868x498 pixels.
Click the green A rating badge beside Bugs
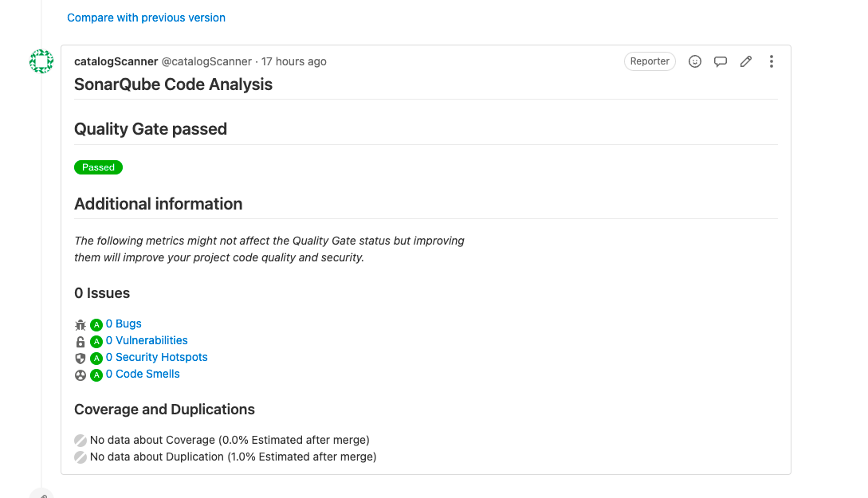[96, 325]
